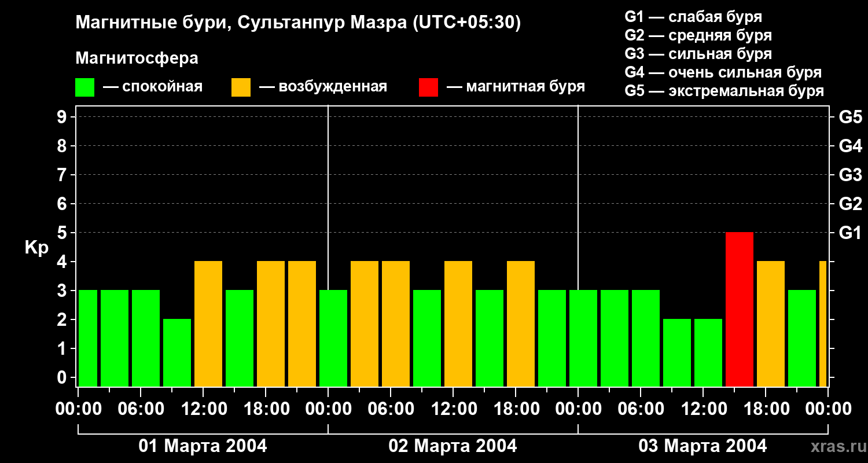
Task: Click the Kp axis value '1'
Action: tap(63, 348)
